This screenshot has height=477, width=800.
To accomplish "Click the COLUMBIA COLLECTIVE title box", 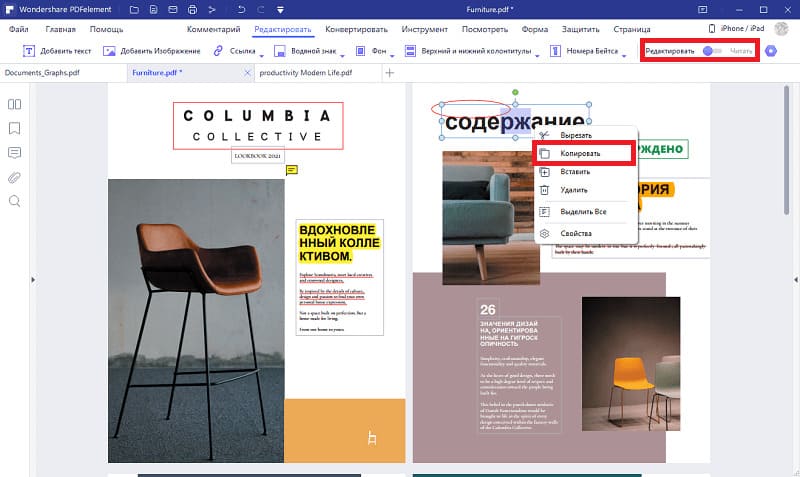I will click(258, 126).
